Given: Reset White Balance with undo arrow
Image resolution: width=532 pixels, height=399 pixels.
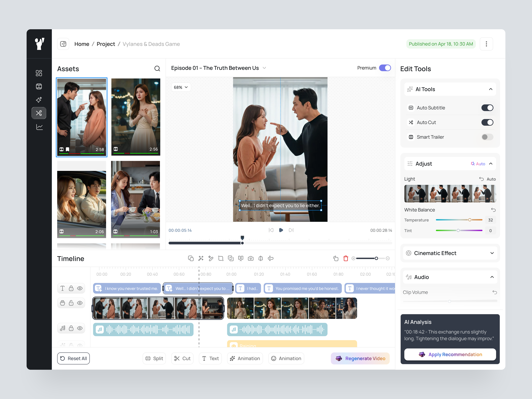Looking at the screenshot, I should click(x=493, y=210).
